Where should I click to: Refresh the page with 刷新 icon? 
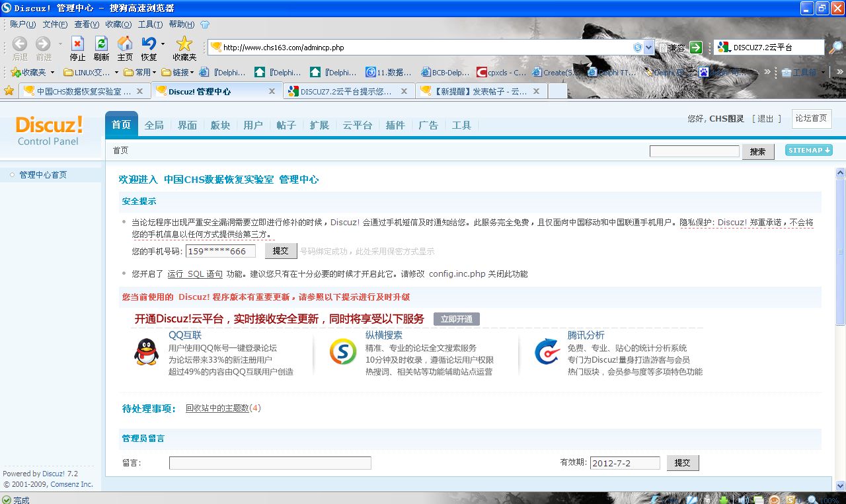click(x=101, y=44)
